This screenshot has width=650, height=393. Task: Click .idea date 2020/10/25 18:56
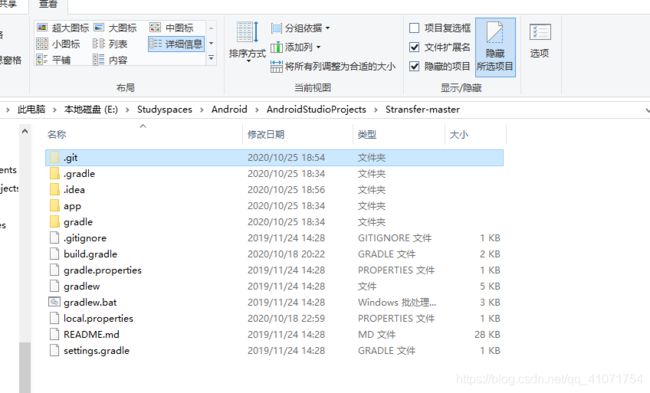[x=286, y=189]
